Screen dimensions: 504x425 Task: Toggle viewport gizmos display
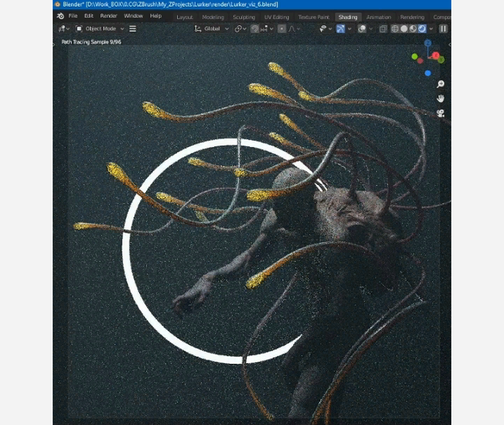[341, 29]
